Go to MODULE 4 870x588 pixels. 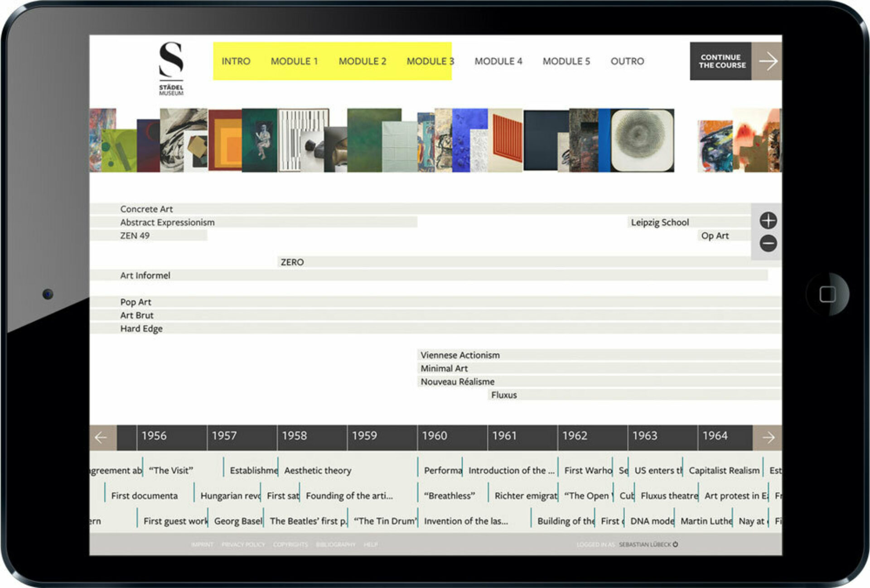pyautogui.click(x=498, y=61)
